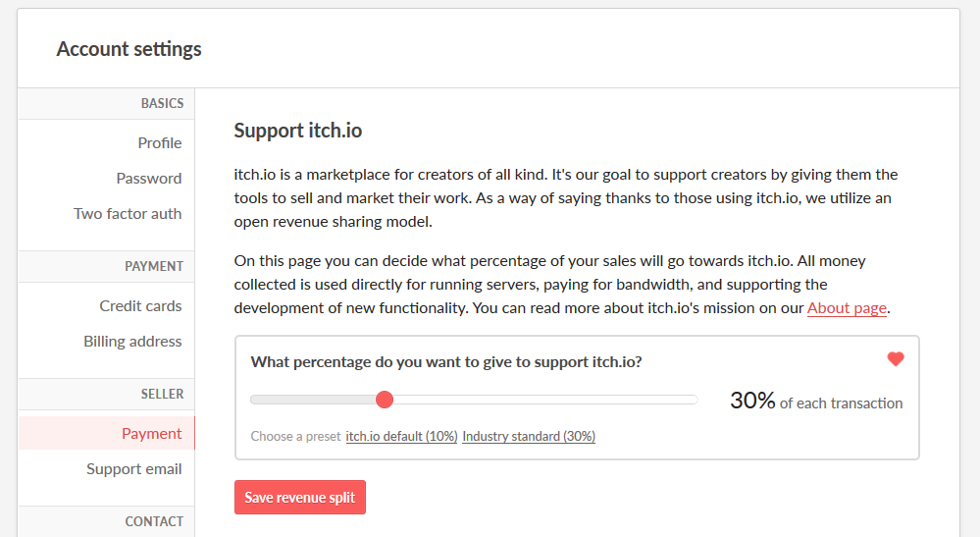Viewport: 980px width, 537px height.
Task: Select the Payment sidebar item
Action: click(151, 434)
